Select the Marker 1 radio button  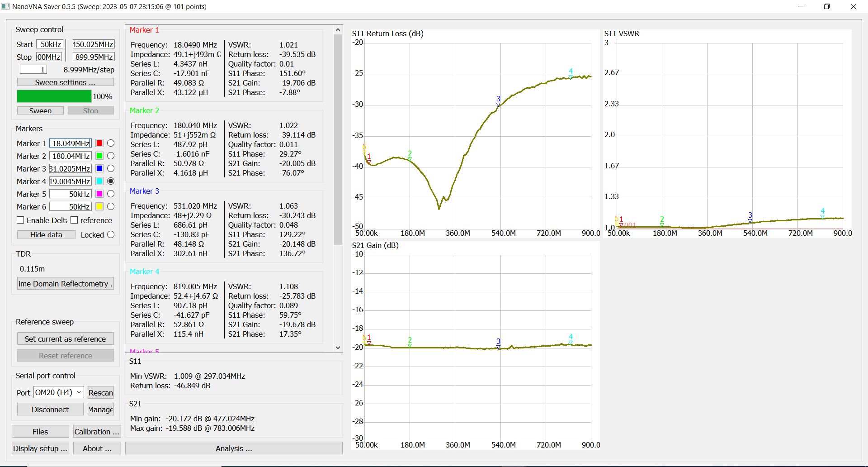click(x=111, y=143)
